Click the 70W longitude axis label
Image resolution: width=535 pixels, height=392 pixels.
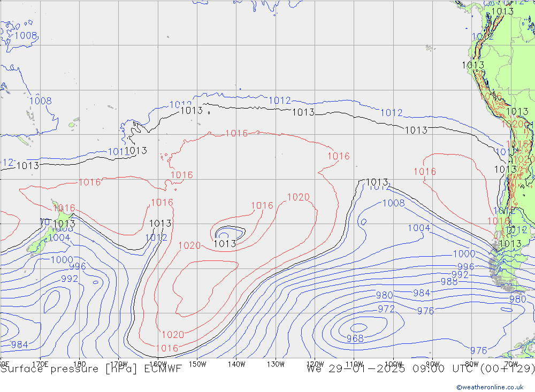click(511, 364)
